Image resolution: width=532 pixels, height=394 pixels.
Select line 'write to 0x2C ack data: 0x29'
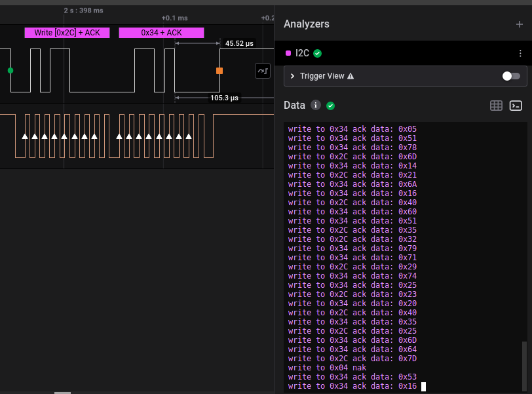352,266
